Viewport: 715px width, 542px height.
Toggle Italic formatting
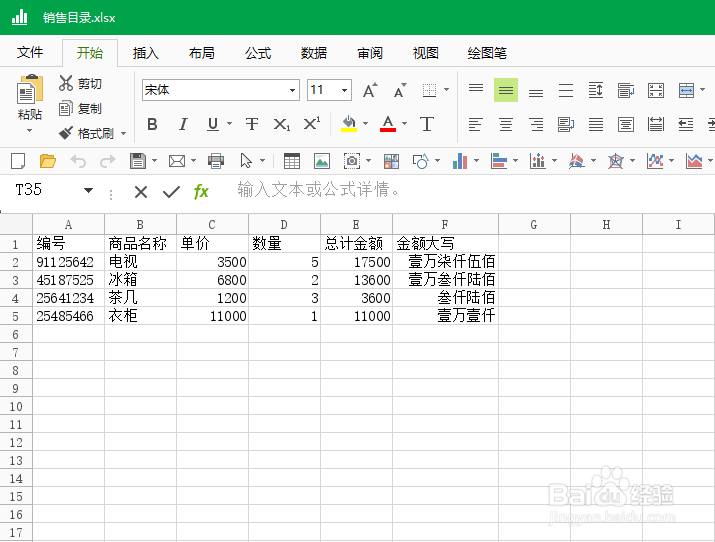pyautogui.click(x=183, y=124)
